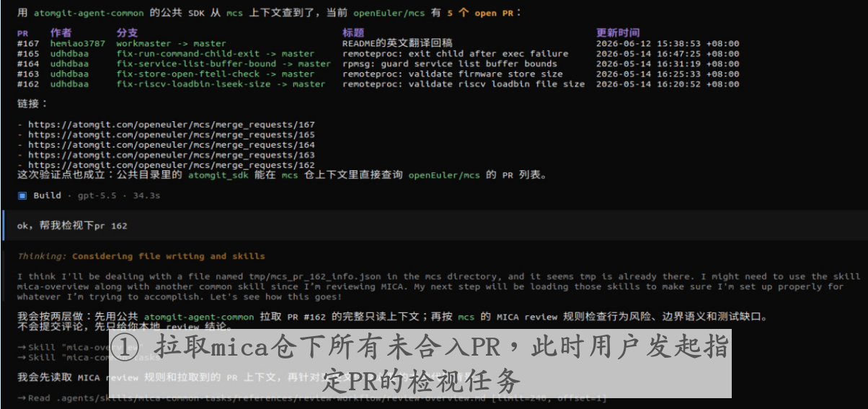Click the blue Build square icon

22,195
